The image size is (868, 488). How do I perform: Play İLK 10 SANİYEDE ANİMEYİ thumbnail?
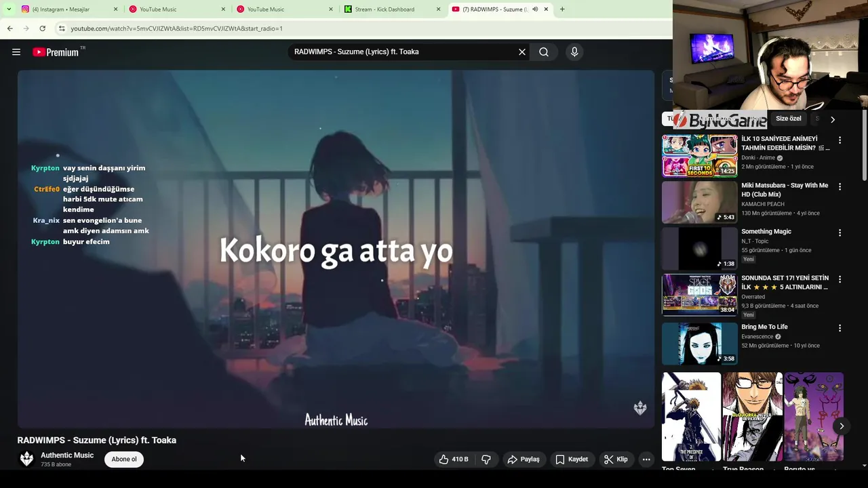tap(700, 155)
